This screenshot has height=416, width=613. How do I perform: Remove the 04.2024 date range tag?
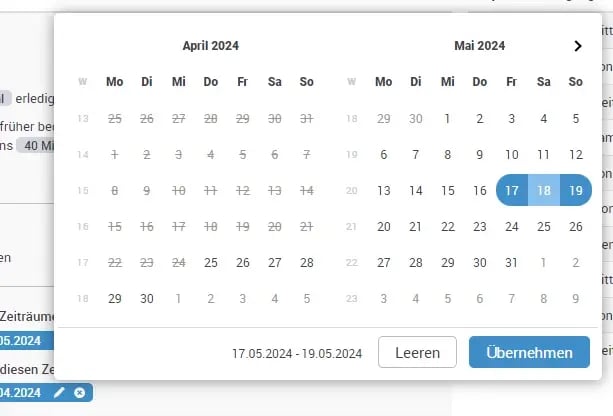pyautogui.click(x=79, y=393)
